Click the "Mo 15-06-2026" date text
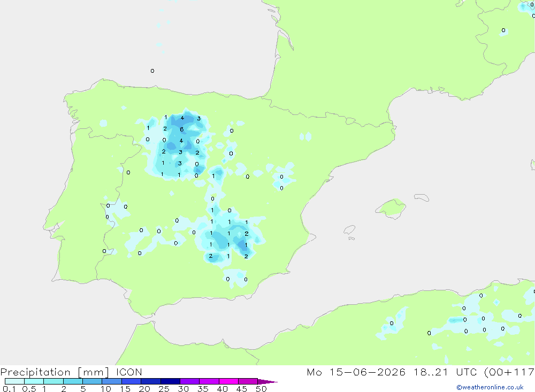The height and width of the screenshot is (392, 535). [356, 372]
